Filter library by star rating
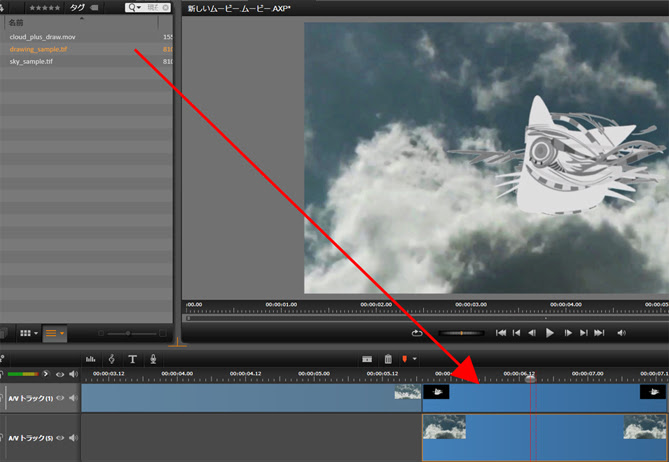669x462 pixels. tap(44, 8)
